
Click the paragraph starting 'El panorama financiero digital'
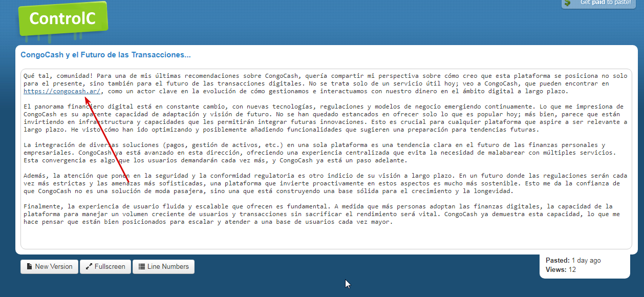[325, 118]
